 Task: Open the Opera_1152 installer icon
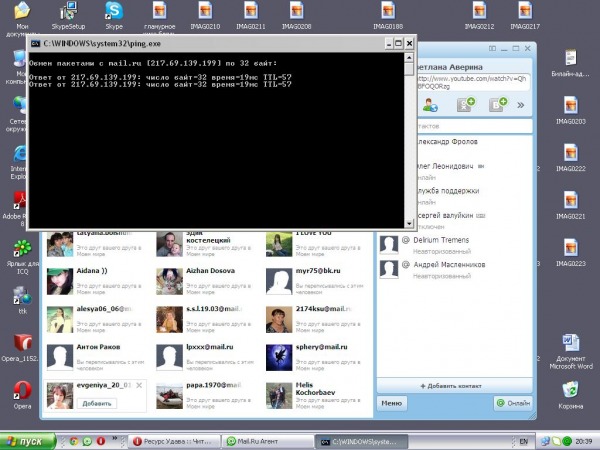(20, 347)
